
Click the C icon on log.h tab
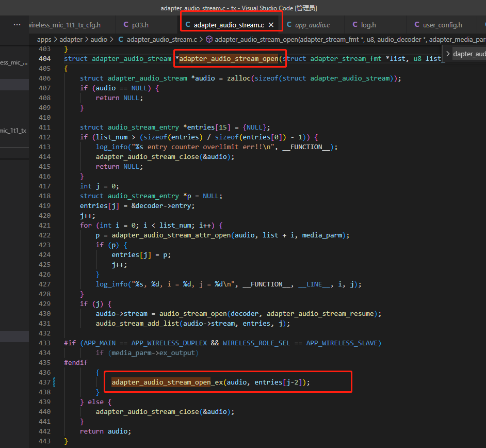click(355, 24)
